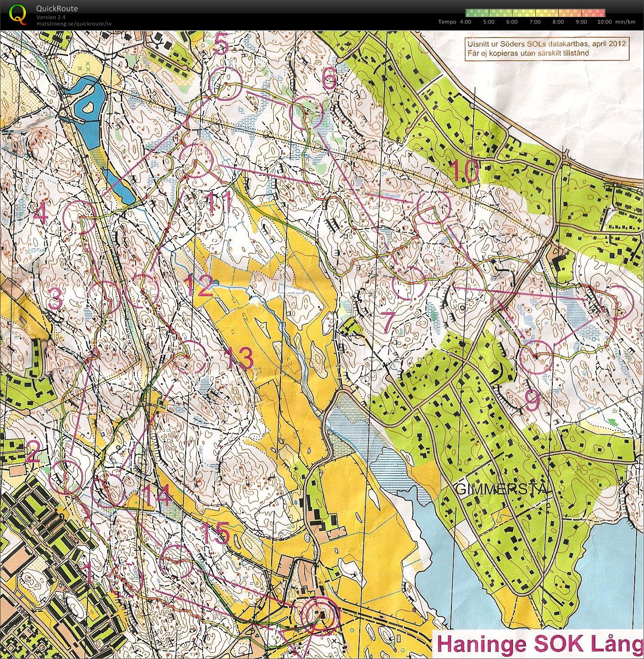
Task: Click the Version 2.4 label
Action: tap(50, 17)
